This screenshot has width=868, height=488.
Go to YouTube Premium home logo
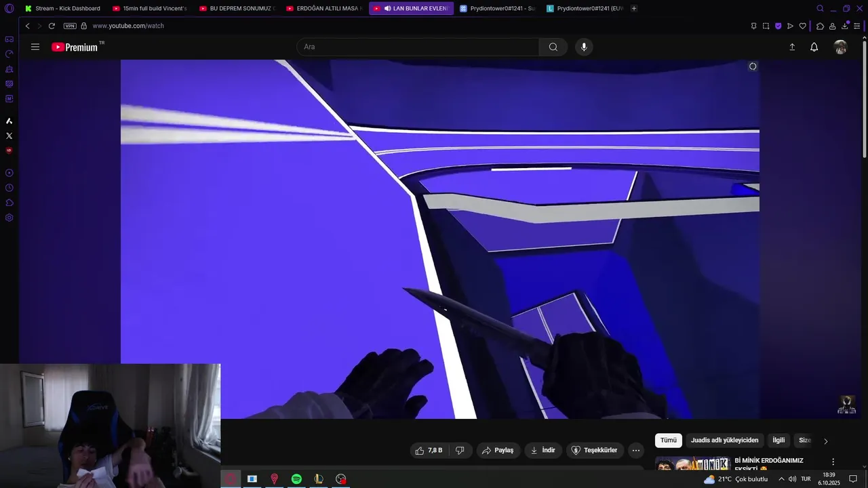click(x=75, y=47)
